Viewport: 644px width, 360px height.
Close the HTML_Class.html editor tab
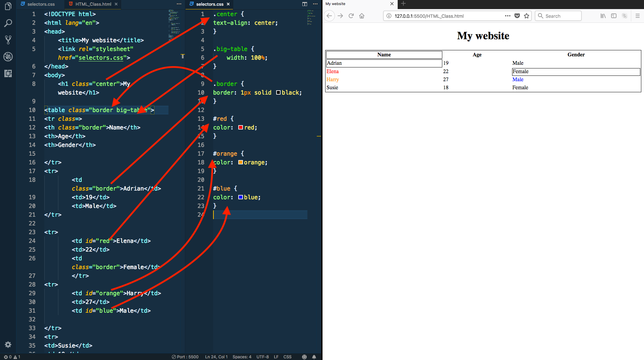point(116,4)
